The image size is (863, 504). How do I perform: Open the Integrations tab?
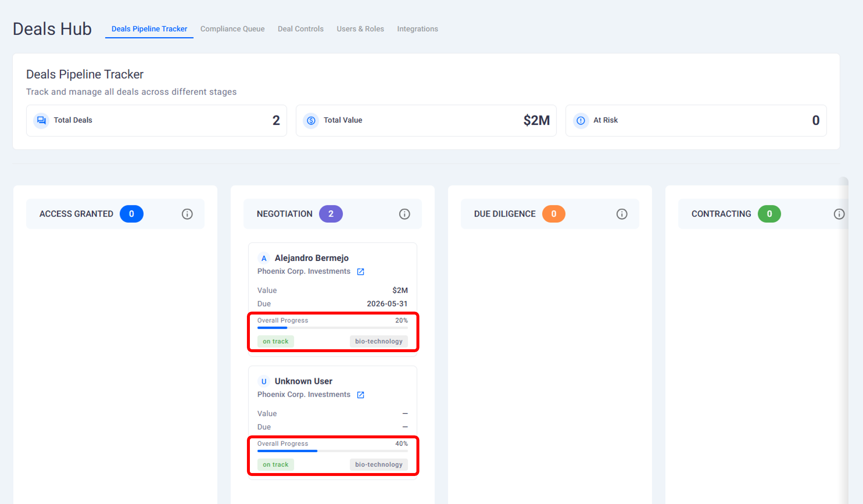point(417,29)
